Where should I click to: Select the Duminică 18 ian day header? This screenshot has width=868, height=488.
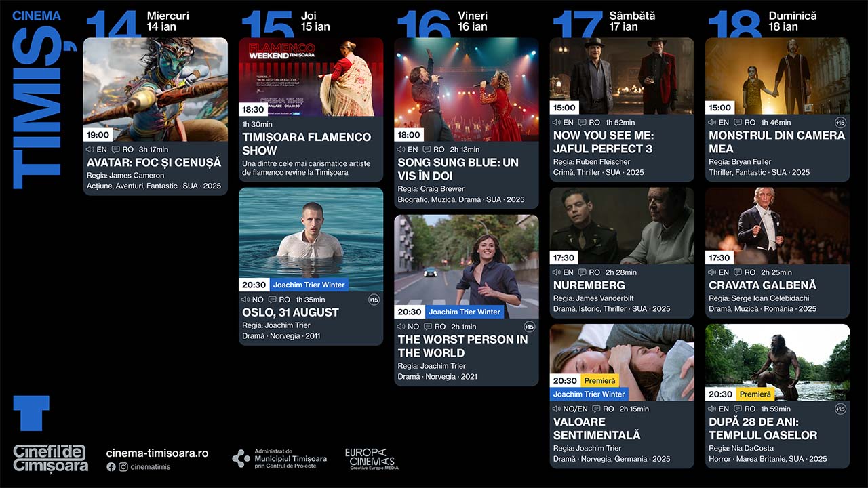[x=762, y=24]
